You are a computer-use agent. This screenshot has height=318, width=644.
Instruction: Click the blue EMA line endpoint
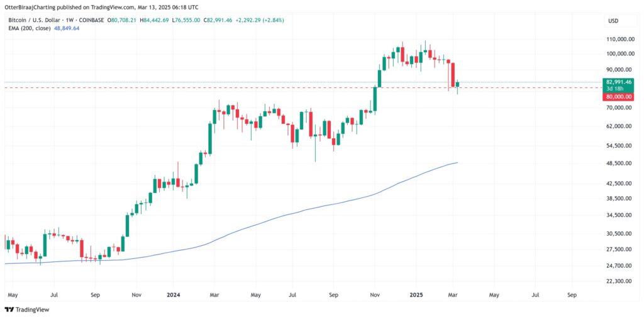[x=457, y=163]
